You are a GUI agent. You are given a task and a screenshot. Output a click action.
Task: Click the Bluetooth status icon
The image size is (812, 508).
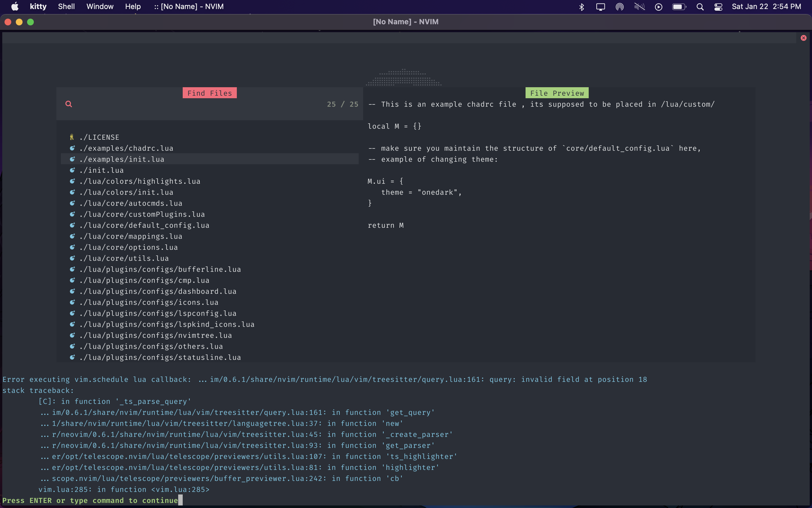(581, 7)
